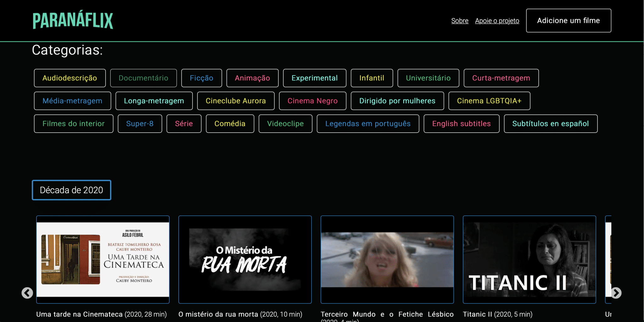
Task: Filter by Legendas em português
Action: 368,124
